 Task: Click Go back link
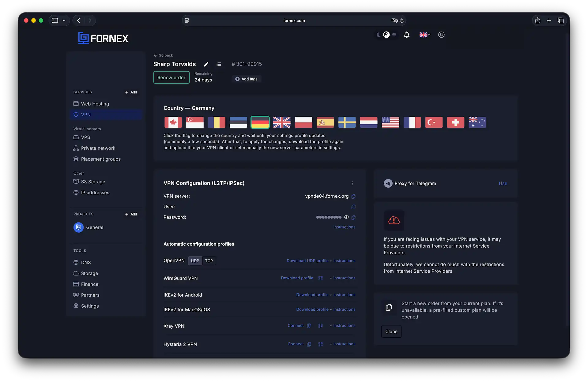pyautogui.click(x=163, y=55)
